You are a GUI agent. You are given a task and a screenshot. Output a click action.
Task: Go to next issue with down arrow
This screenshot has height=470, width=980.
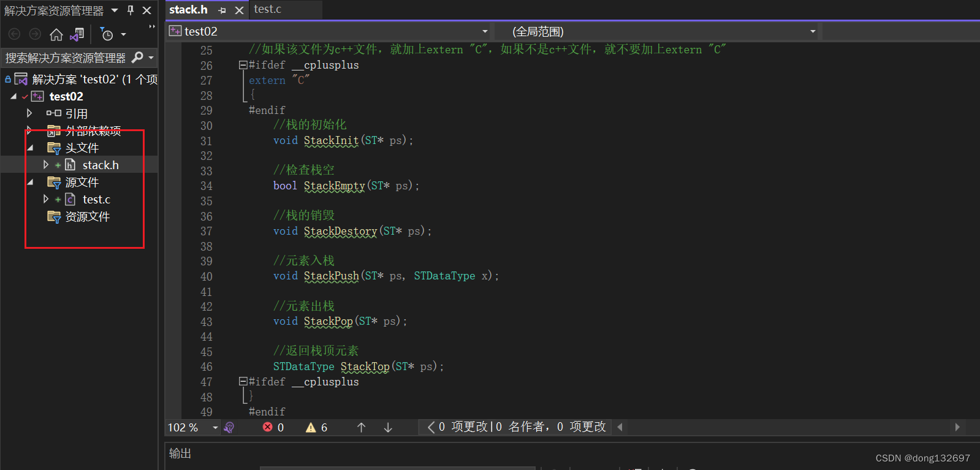coord(388,427)
